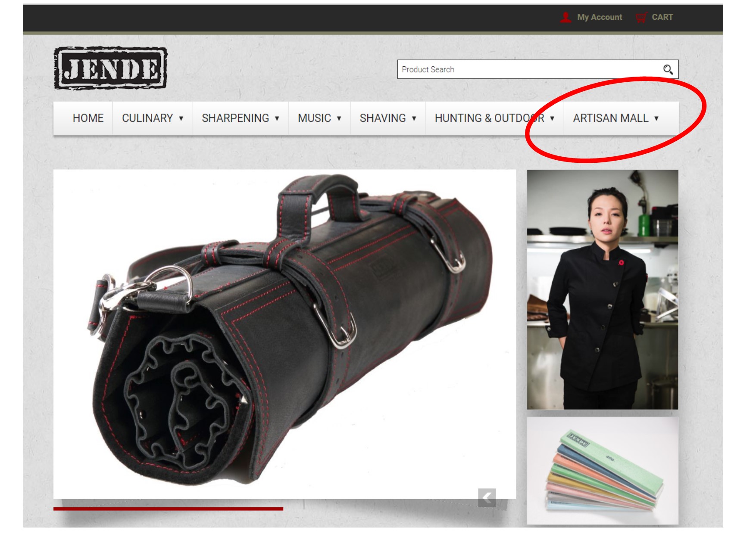Viewport: 756px width, 534px height.
Task: Click the My Account user icon
Action: (565, 17)
